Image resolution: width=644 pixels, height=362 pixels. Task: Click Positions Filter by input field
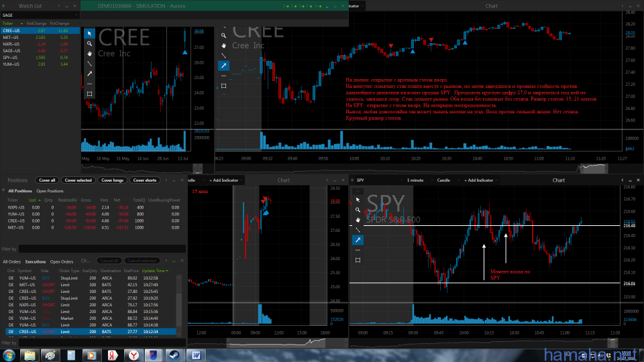(102, 249)
